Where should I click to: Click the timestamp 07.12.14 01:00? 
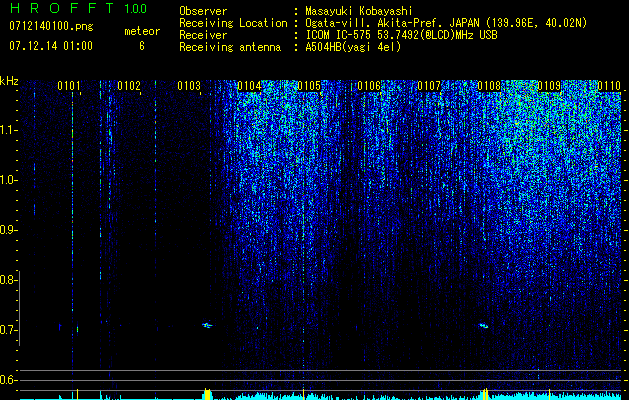click(x=51, y=45)
